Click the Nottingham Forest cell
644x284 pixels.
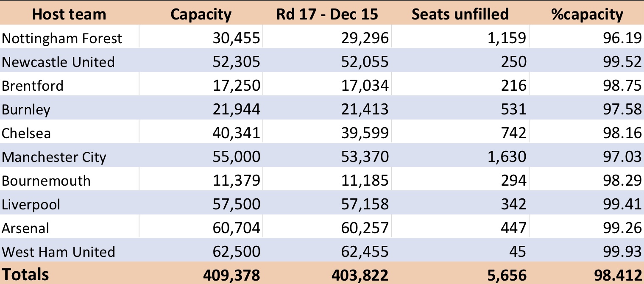(x=62, y=39)
